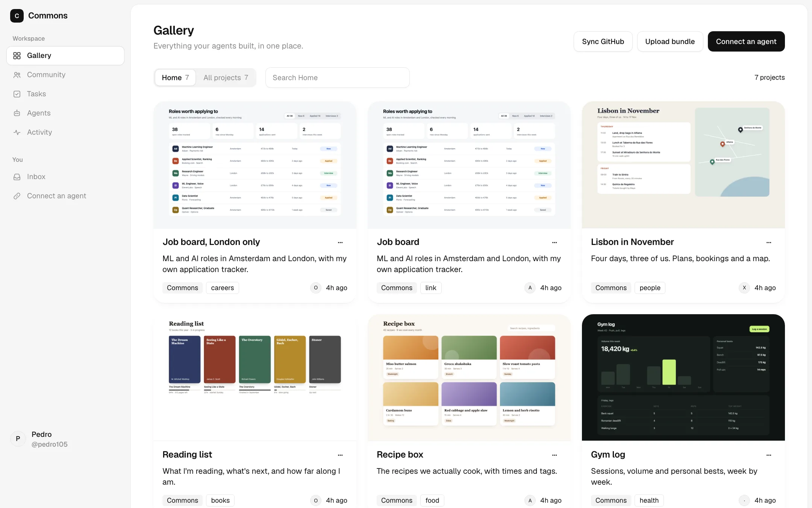Click the Agents robot icon
This screenshot has width=812, height=508.
point(17,113)
